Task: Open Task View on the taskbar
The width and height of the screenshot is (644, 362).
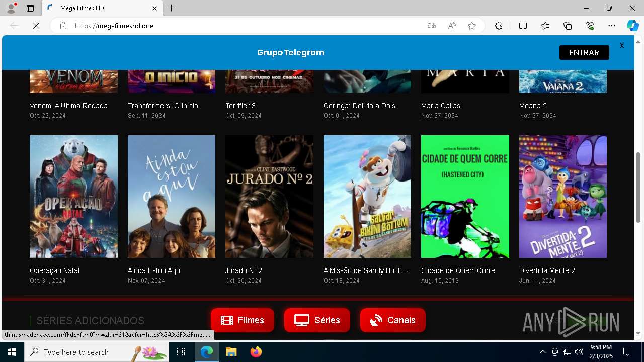Action: [x=181, y=352]
